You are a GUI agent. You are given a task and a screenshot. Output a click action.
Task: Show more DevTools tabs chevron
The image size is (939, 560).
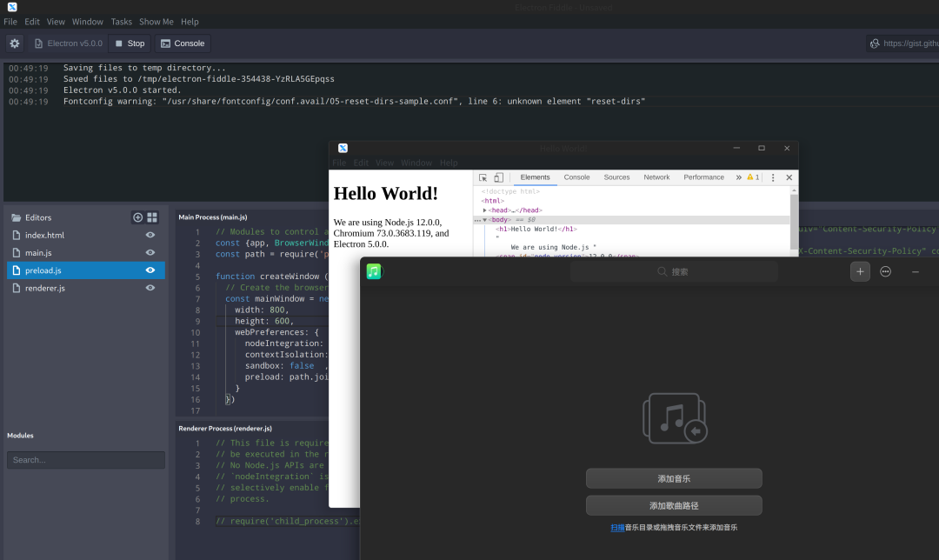tap(738, 177)
